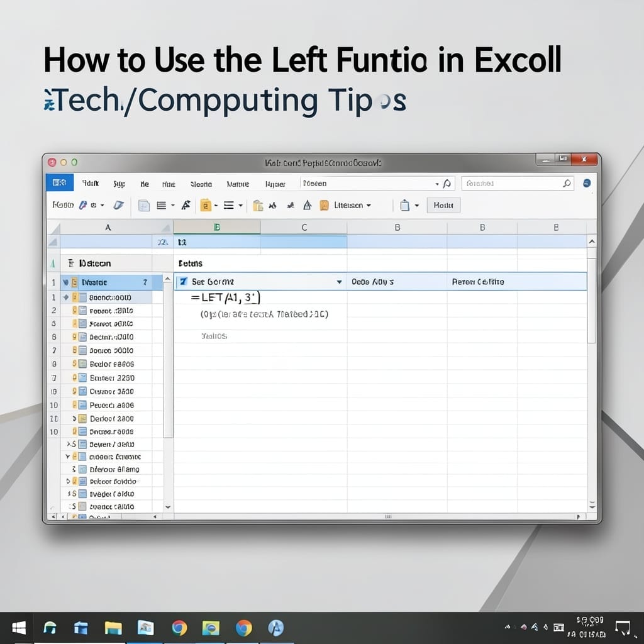Open the blue File tab in the menu bar
Screen dimensions: 644x644
[x=60, y=182]
